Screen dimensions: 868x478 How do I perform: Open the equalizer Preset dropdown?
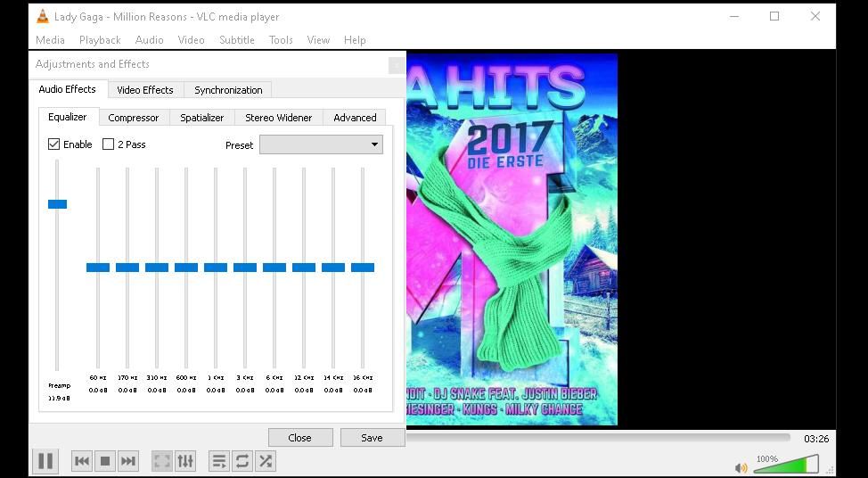pyautogui.click(x=321, y=144)
